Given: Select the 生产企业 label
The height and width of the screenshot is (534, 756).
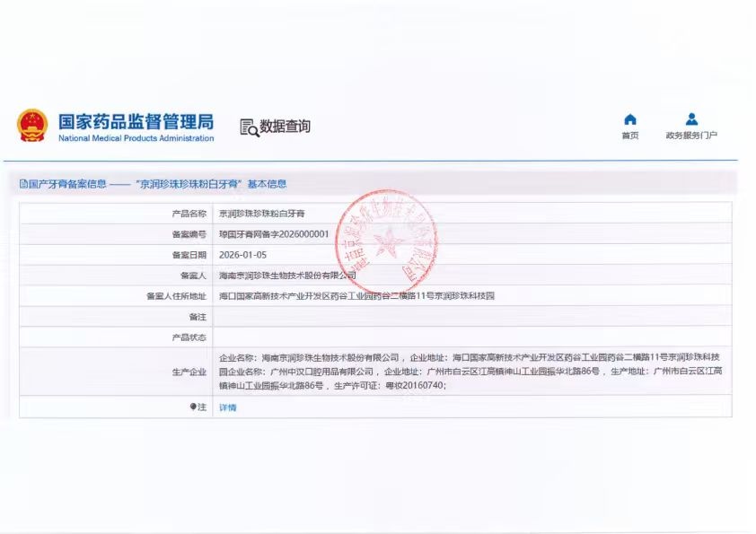Looking at the screenshot, I should tap(189, 372).
